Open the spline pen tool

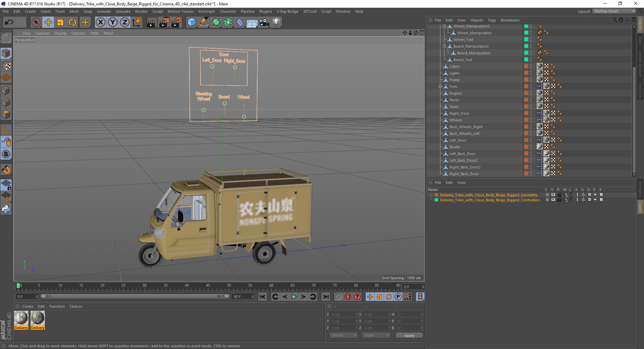[x=204, y=22]
